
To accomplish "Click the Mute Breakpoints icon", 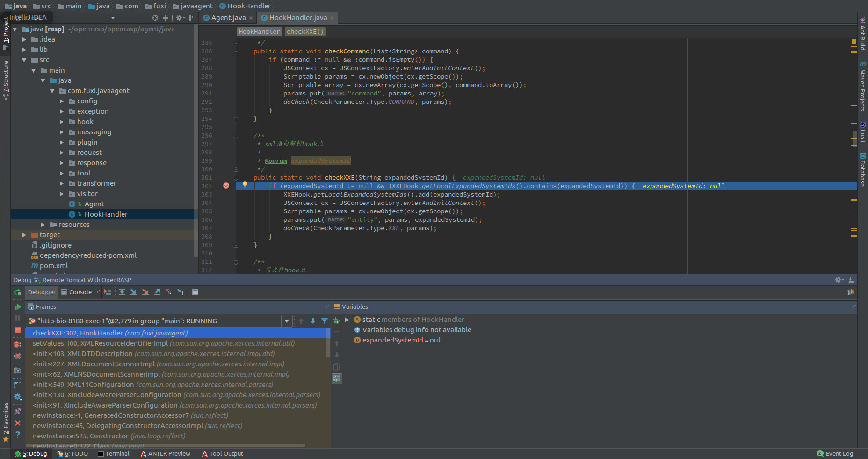I will 18,356.
